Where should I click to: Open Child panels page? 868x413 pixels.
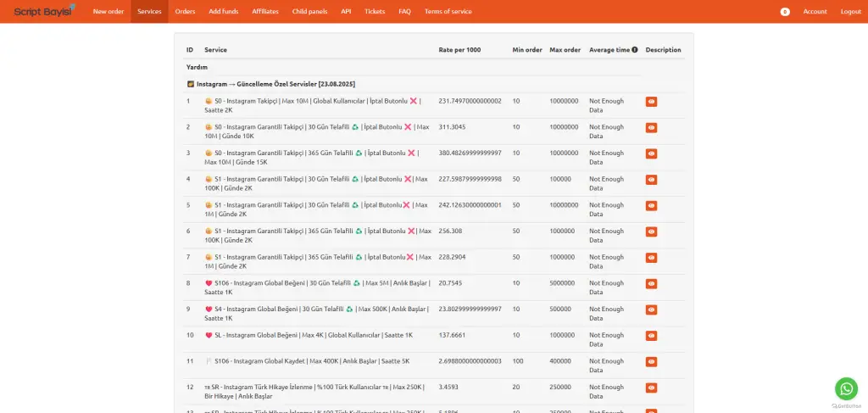[310, 12]
